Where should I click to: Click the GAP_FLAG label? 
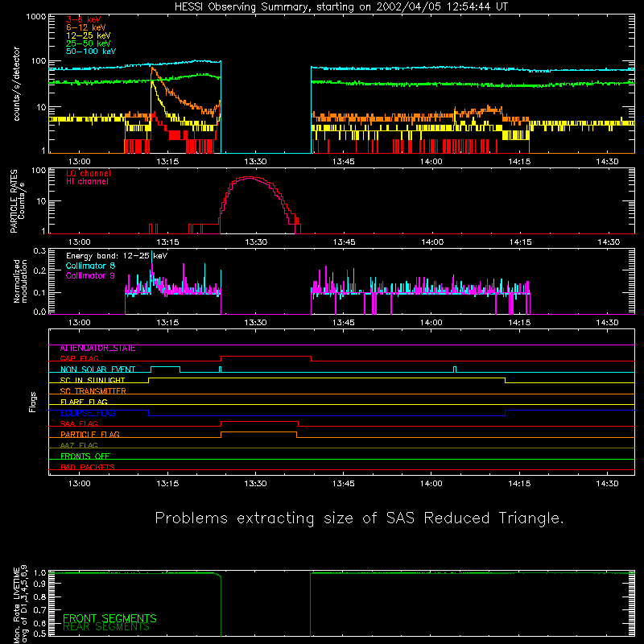(79, 358)
